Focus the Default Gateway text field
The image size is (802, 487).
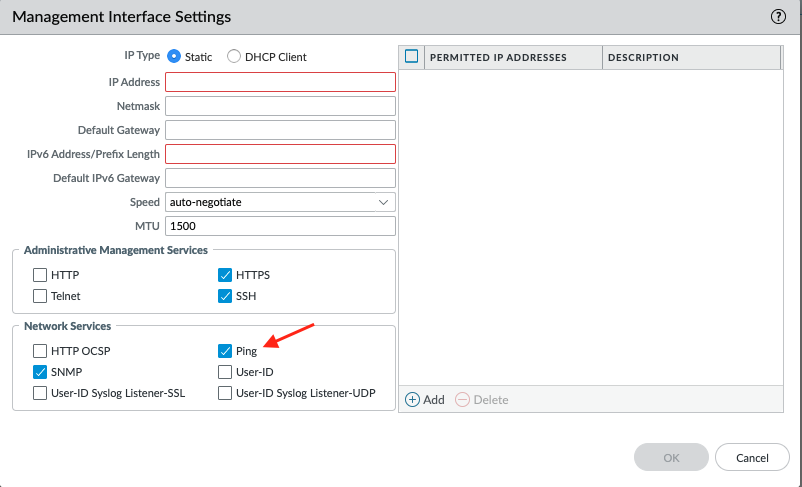pyautogui.click(x=280, y=130)
